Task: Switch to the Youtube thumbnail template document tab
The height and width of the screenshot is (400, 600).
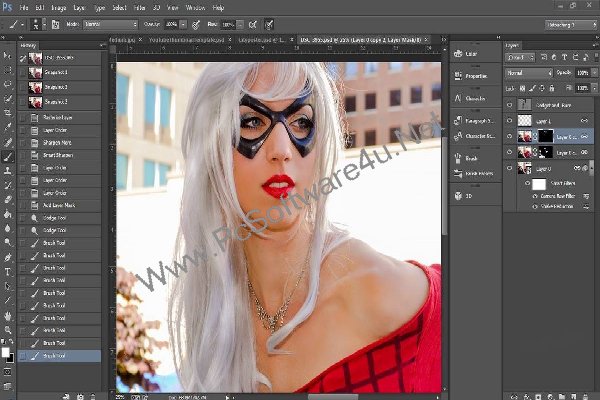Action: tap(186, 39)
